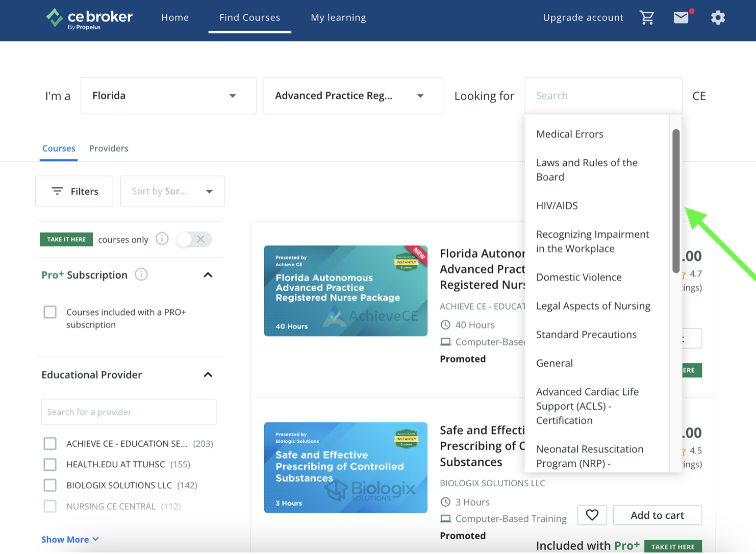The height and width of the screenshot is (554, 756).
Task: Add the Safe Prescribing course to cart
Action: point(657,515)
